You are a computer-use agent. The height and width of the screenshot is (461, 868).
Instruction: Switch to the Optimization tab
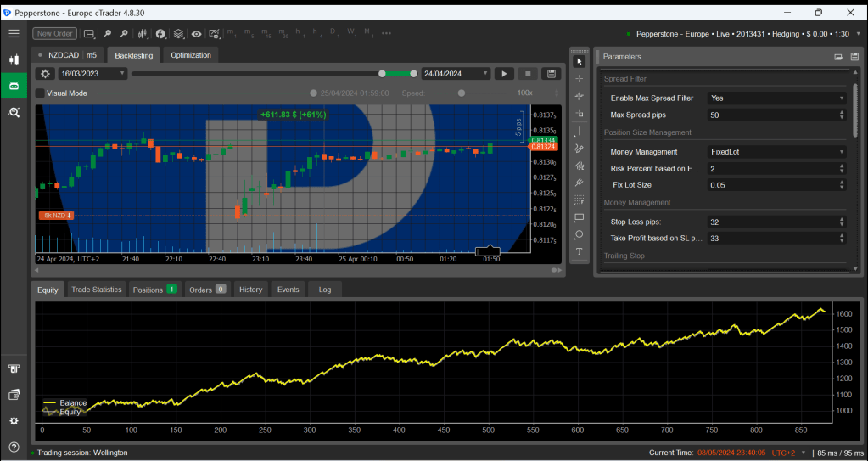click(190, 55)
